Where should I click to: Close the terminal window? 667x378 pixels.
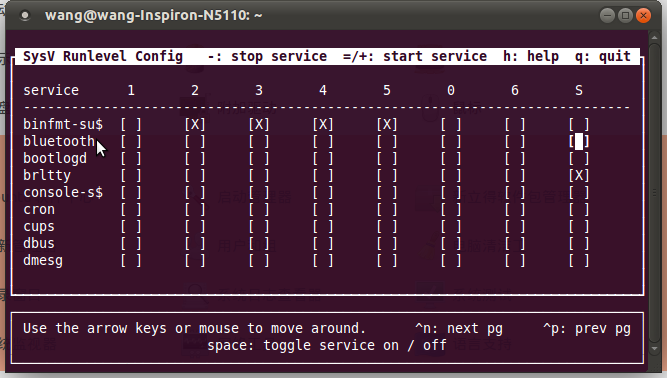644,16
